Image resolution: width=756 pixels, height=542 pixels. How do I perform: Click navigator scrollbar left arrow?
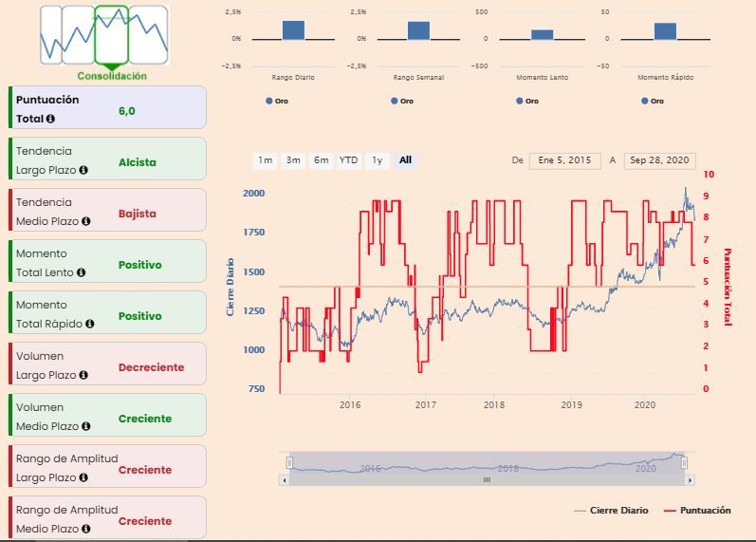point(285,480)
